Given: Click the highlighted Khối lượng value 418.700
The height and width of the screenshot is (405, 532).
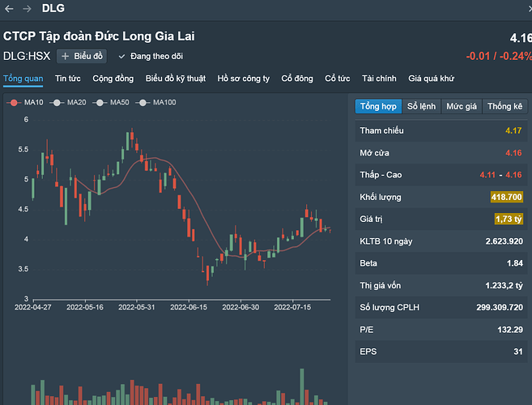Looking at the screenshot, I should [506, 197].
